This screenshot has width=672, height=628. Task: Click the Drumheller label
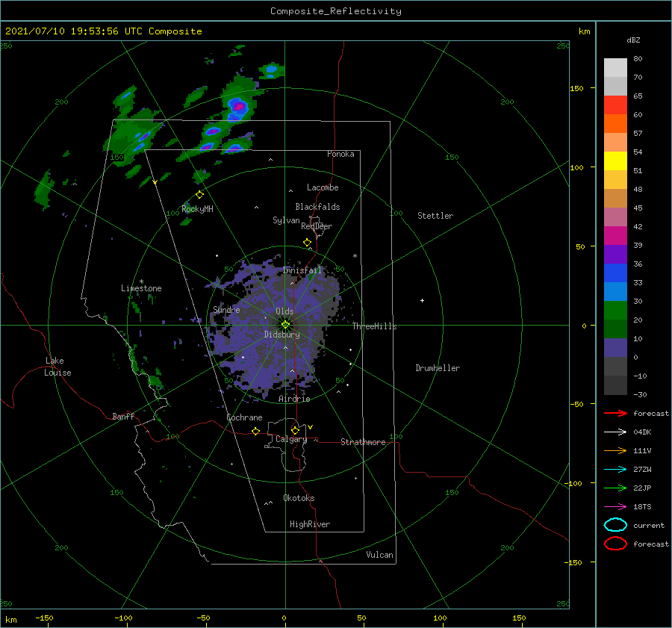[438, 368]
